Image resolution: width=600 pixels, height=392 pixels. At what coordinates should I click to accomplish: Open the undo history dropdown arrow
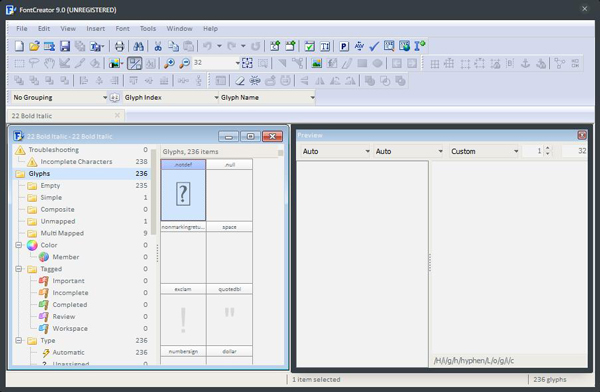tap(219, 46)
